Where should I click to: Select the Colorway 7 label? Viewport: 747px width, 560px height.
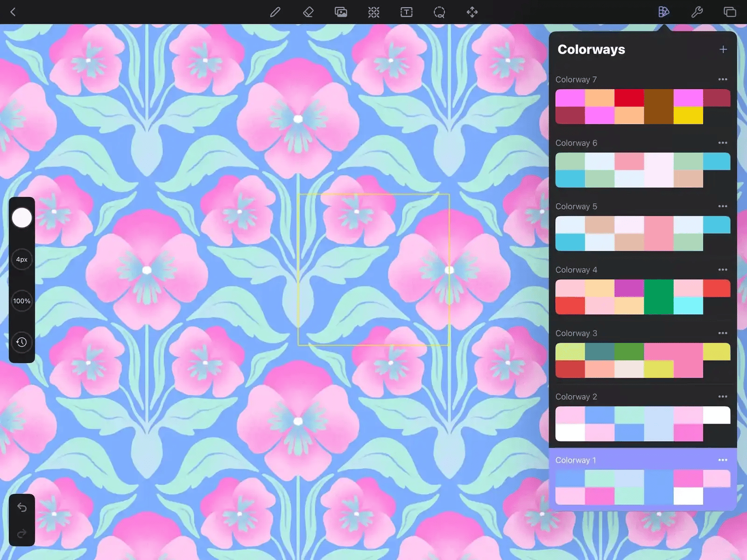point(576,80)
